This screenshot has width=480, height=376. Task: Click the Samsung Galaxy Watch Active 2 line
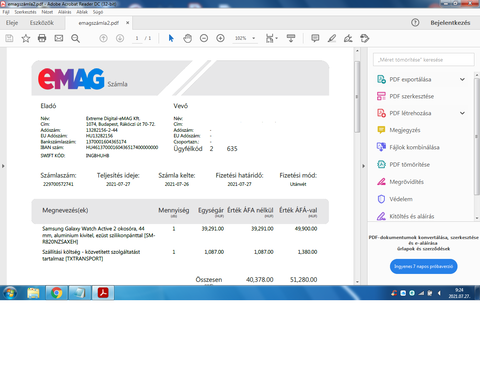pyautogui.click(x=99, y=235)
